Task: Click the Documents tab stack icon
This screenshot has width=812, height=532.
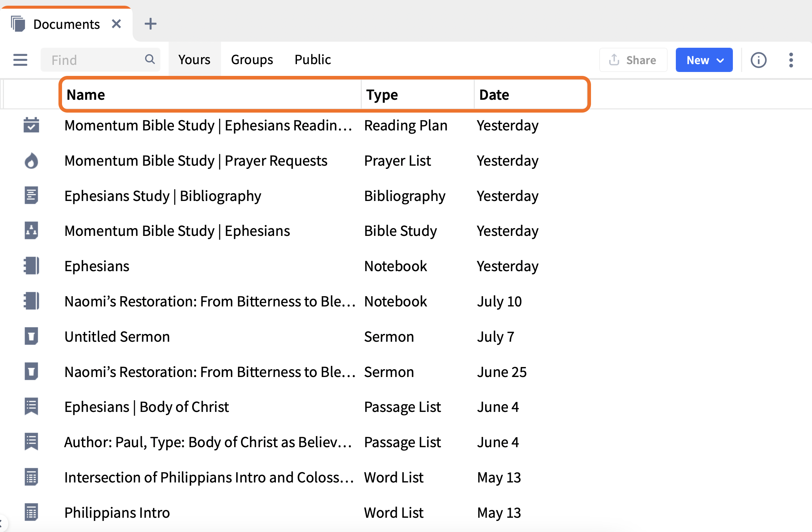Action: (18, 24)
